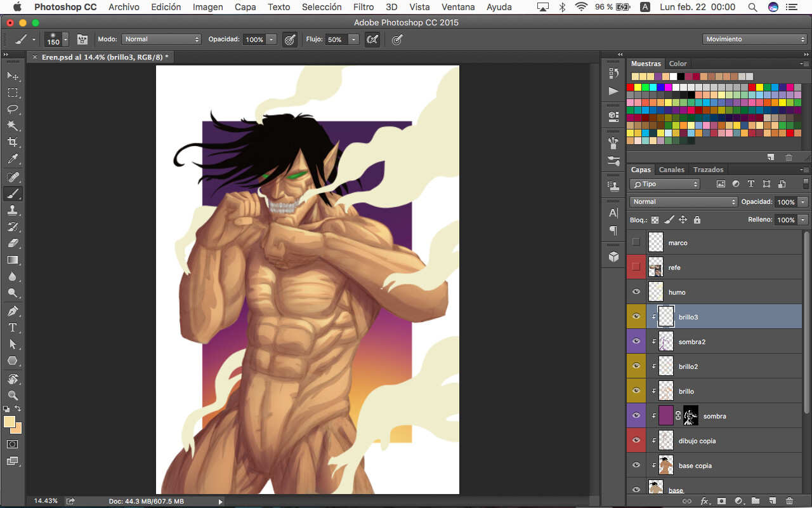The width and height of the screenshot is (812, 508).
Task: Open the Relleno value arrow
Action: 803,220
